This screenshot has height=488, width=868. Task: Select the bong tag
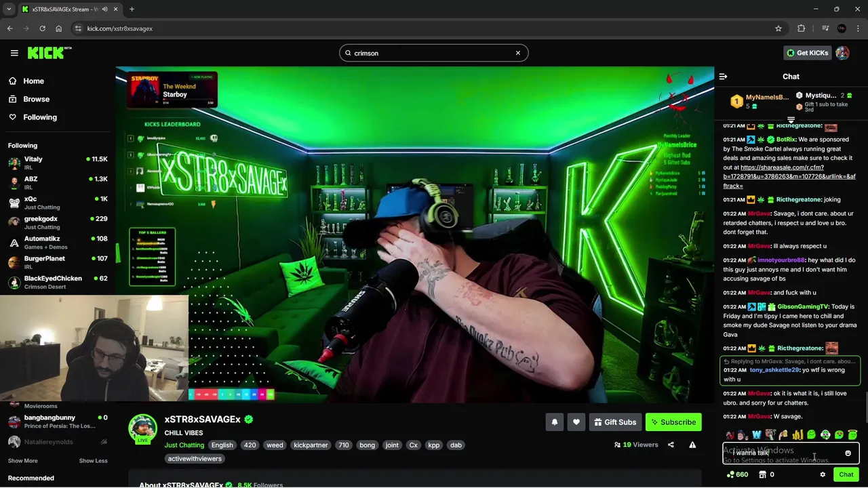tap(367, 445)
